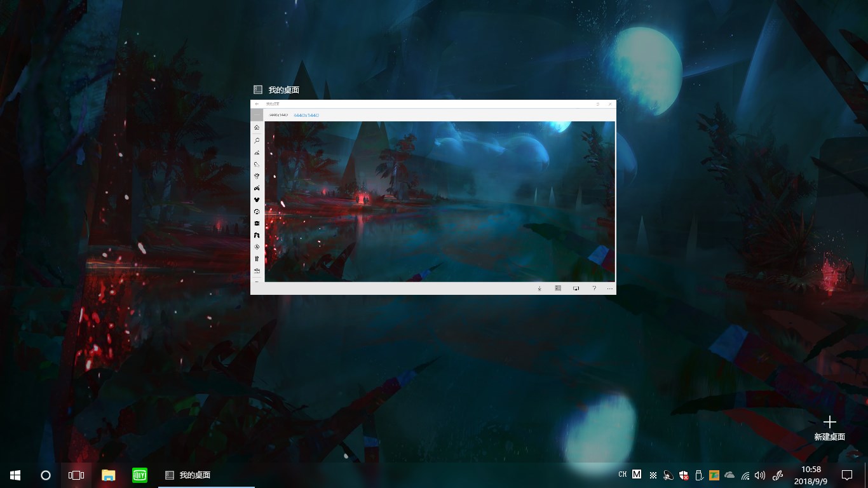Open help question mark in bottom bar
The width and height of the screenshot is (868, 488).
594,288
